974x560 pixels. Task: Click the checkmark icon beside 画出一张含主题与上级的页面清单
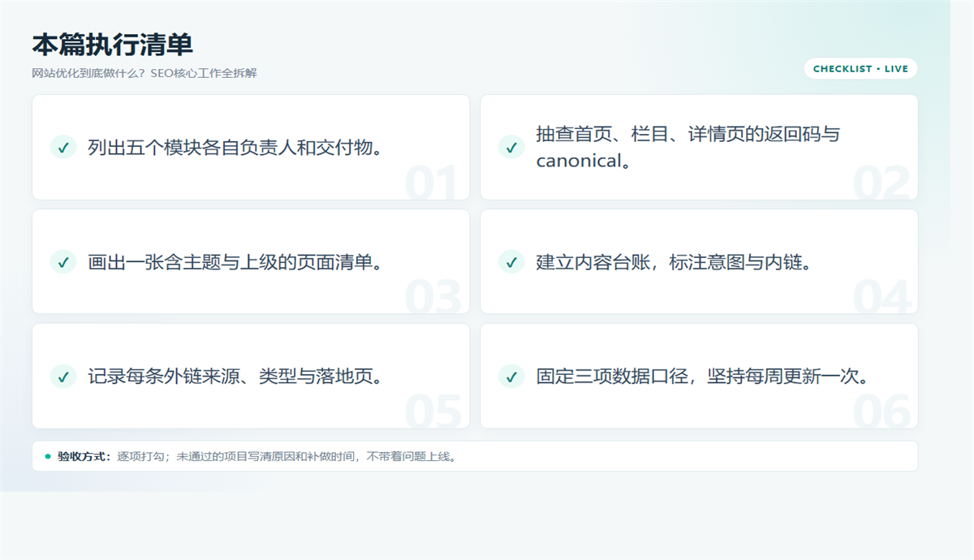[63, 261]
